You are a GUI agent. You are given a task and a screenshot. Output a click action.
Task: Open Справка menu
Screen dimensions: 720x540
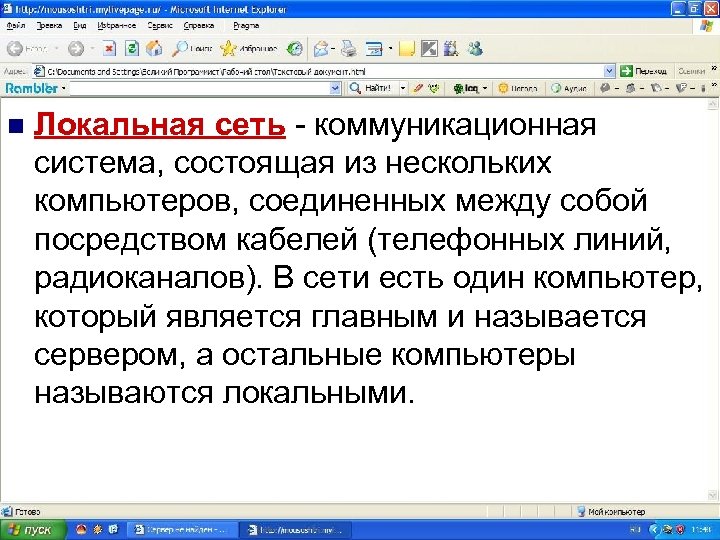(x=198, y=26)
